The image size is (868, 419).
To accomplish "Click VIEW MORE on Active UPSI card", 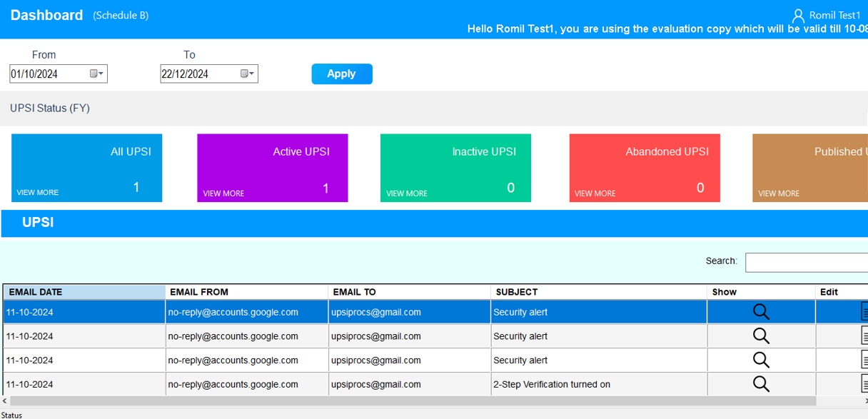I will 223,193.
